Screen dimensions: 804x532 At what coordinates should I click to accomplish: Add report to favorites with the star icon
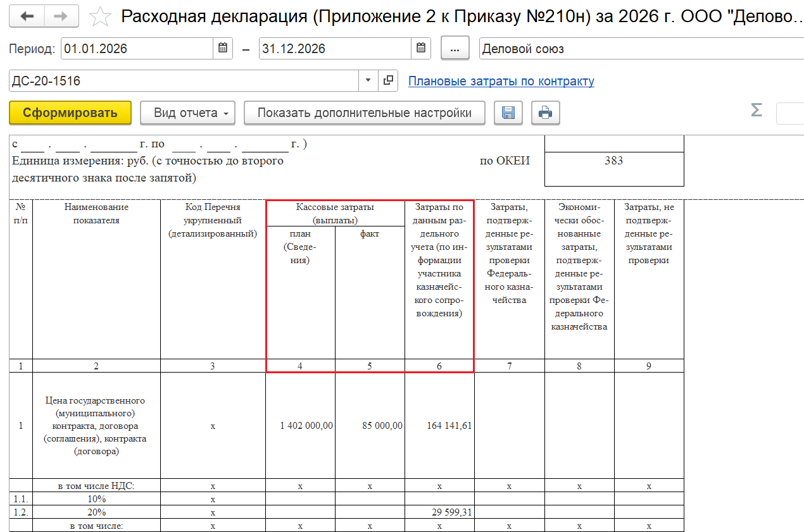click(x=100, y=16)
